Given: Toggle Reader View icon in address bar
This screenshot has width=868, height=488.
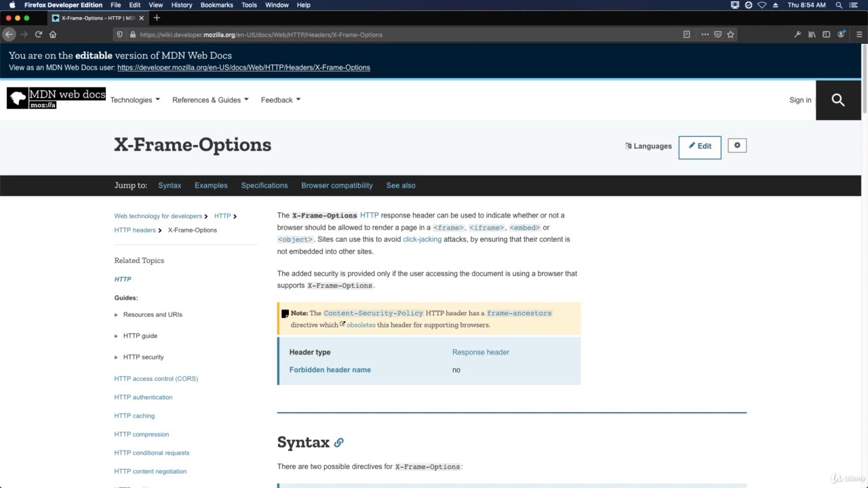Looking at the screenshot, I should click(x=686, y=35).
